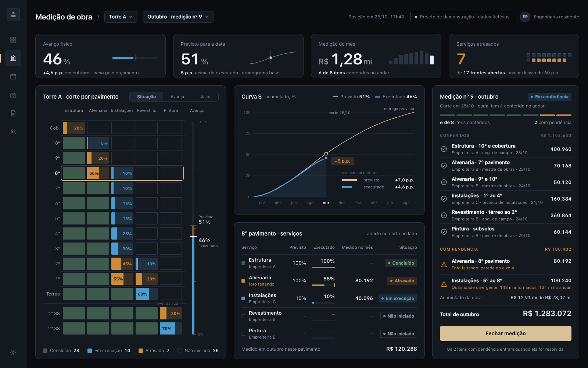Click check icon for Estrutura 10º e cobertura
The height and width of the screenshot is (368, 588).
pos(444,149)
